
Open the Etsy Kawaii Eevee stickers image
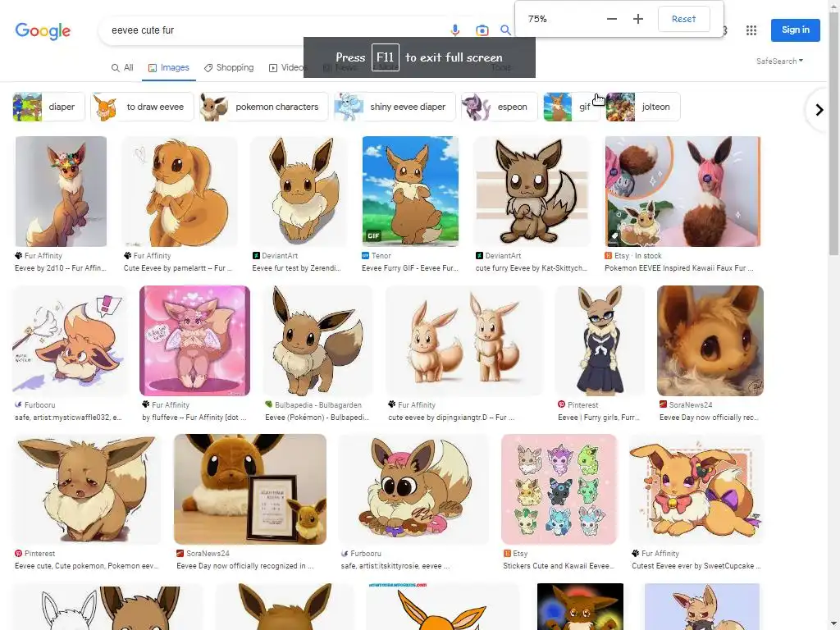559,489
